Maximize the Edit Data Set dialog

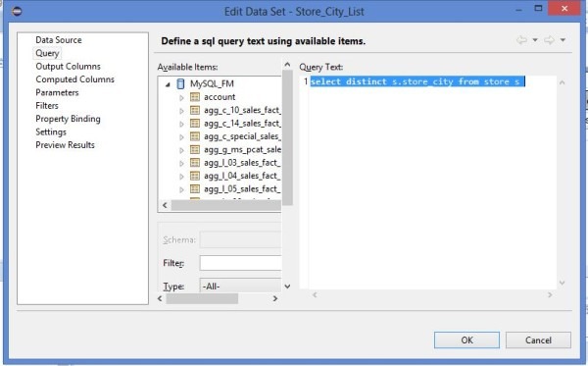click(x=538, y=9)
